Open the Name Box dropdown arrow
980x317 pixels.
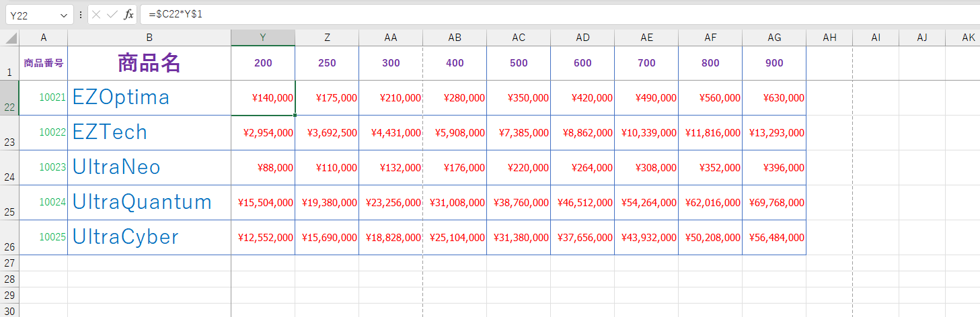tap(64, 15)
